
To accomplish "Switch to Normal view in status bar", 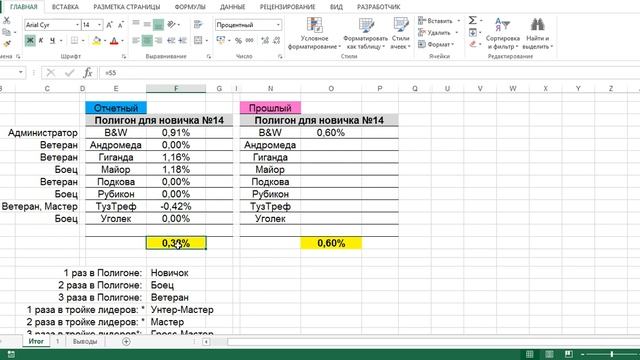I will click(x=529, y=354).
